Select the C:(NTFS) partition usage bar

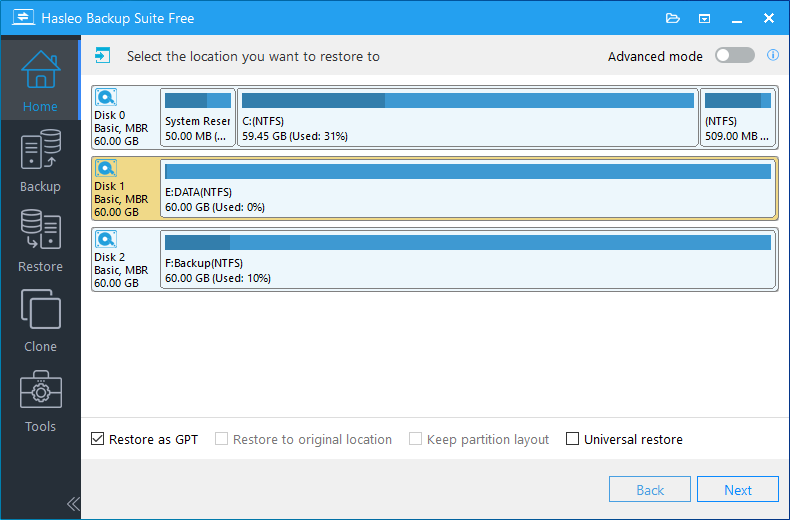(467, 101)
